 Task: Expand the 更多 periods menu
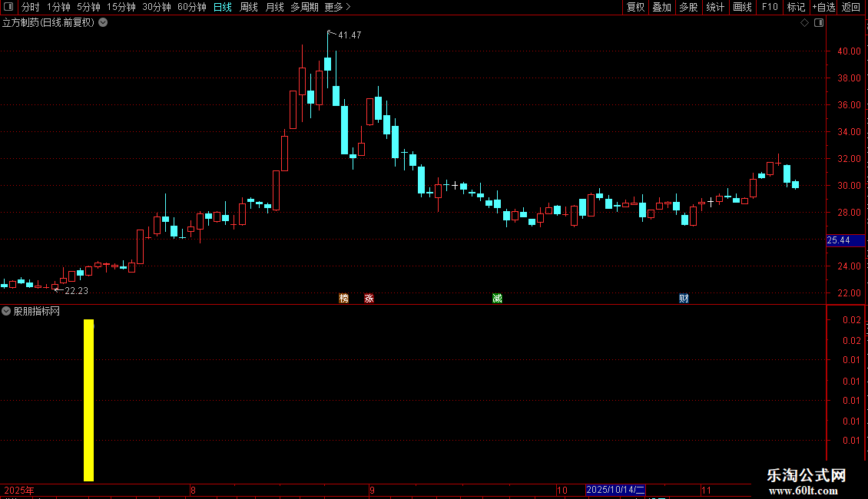[338, 7]
